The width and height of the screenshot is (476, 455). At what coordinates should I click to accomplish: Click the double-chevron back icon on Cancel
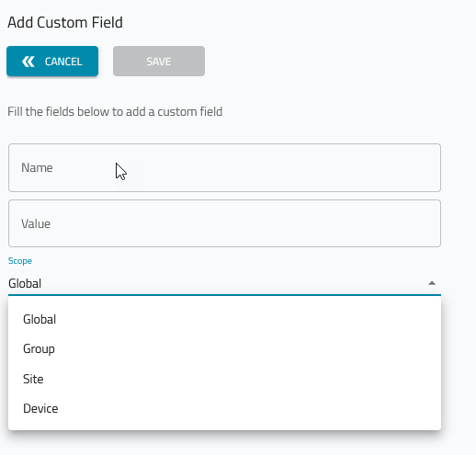pos(28,62)
